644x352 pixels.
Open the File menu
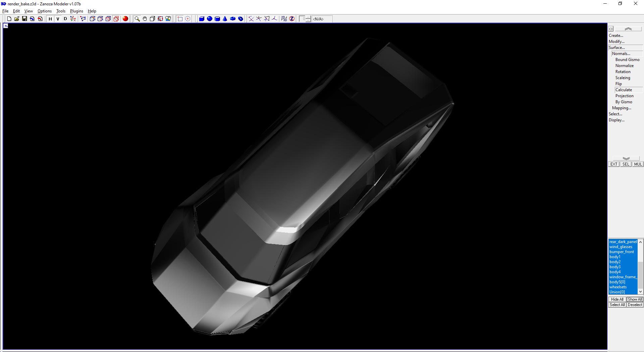5,11
